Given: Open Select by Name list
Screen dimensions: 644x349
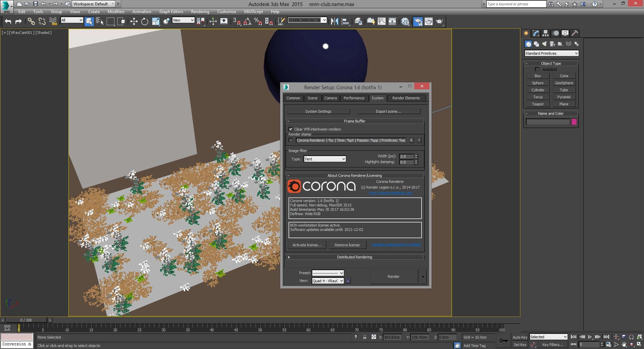Looking at the screenshot, I should coord(100,21).
